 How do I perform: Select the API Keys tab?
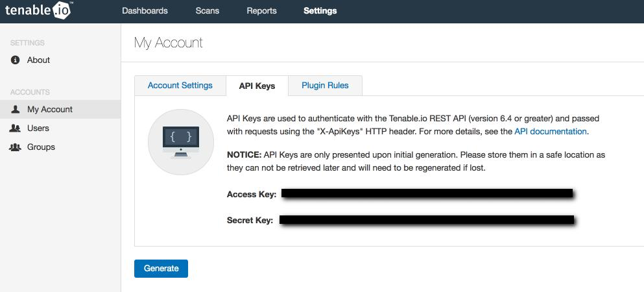coord(257,86)
